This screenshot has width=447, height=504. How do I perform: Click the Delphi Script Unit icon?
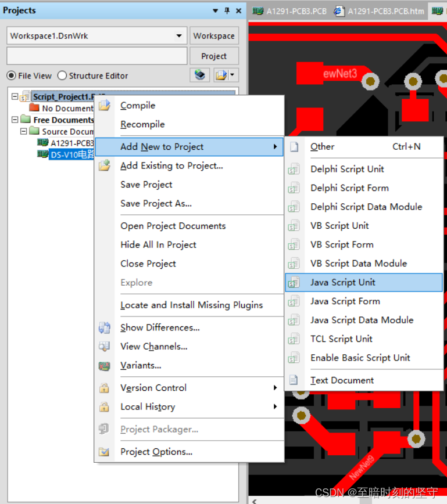[294, 169]
